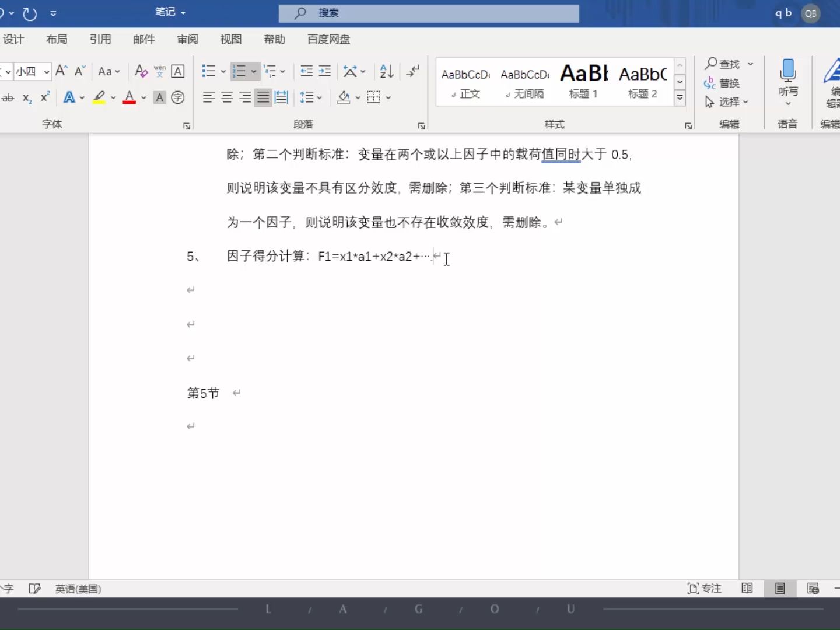Screen dimensions: 840x630
Task: Open phonetic guide wén icon
Action: click(160, 71)
